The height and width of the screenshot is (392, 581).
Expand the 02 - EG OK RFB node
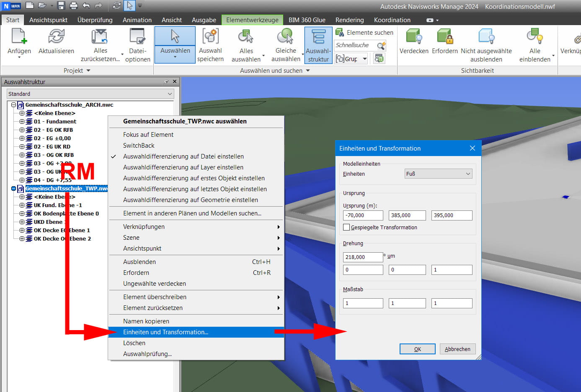22,130
